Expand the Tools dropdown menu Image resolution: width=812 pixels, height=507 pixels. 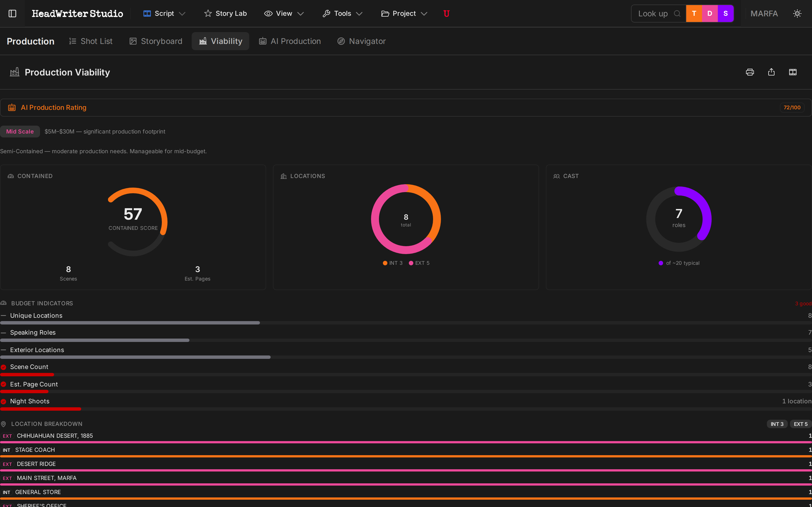coord(343,14)
